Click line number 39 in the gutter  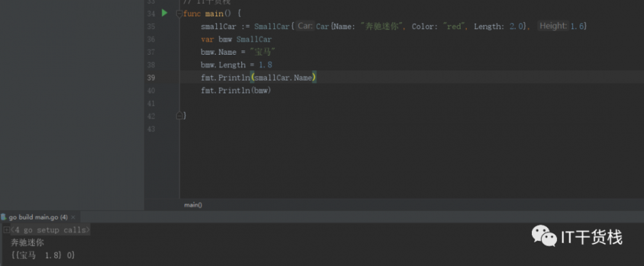tap(151, 77)
